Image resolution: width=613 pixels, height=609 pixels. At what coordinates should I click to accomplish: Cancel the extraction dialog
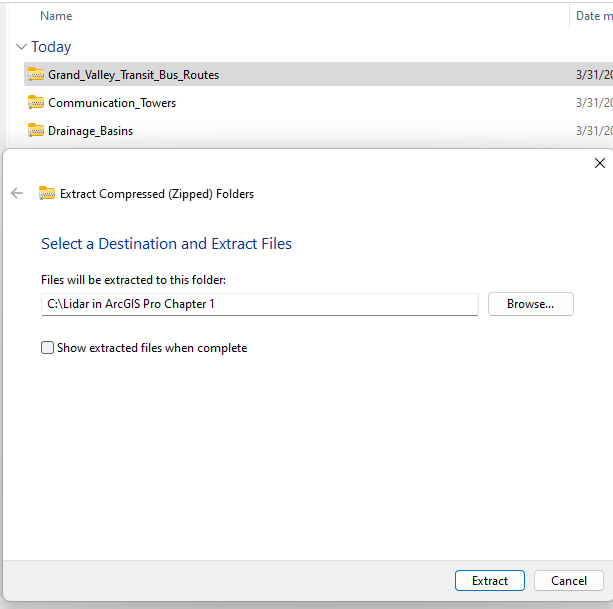(569, 580)
